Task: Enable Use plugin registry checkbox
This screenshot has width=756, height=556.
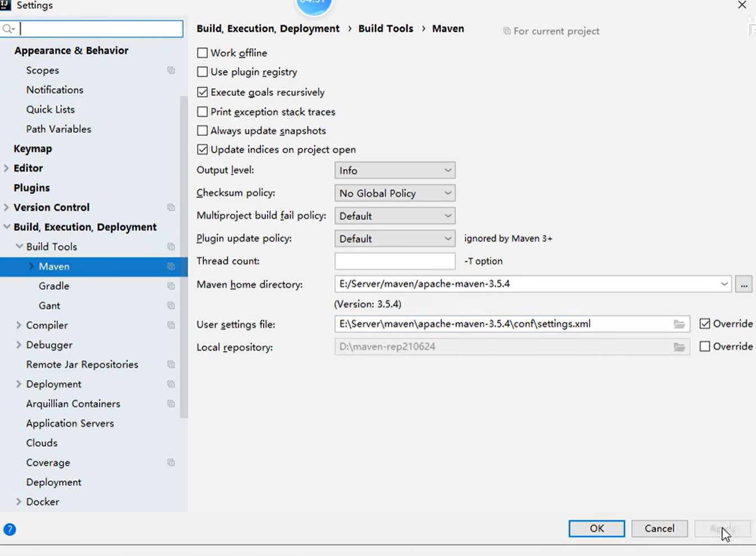Action: click(x=202, y=72)
